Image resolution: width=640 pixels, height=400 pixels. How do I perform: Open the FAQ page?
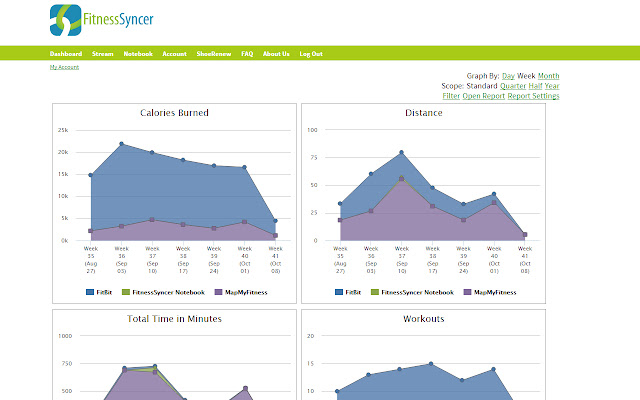(247, 54)
